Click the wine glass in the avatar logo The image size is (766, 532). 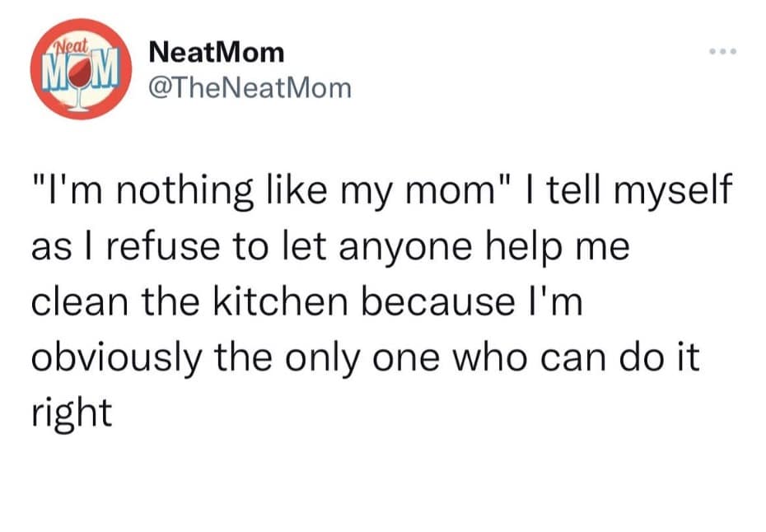pos(79,81)
